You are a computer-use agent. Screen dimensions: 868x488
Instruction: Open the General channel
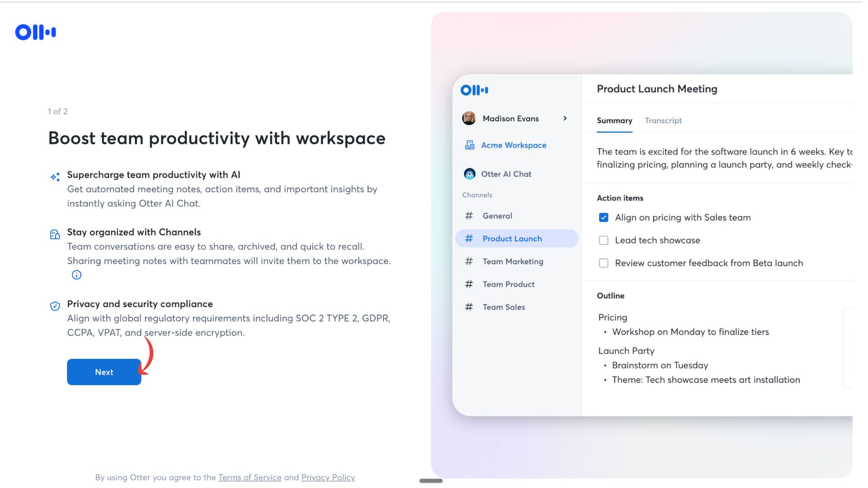tap(497, 216)
